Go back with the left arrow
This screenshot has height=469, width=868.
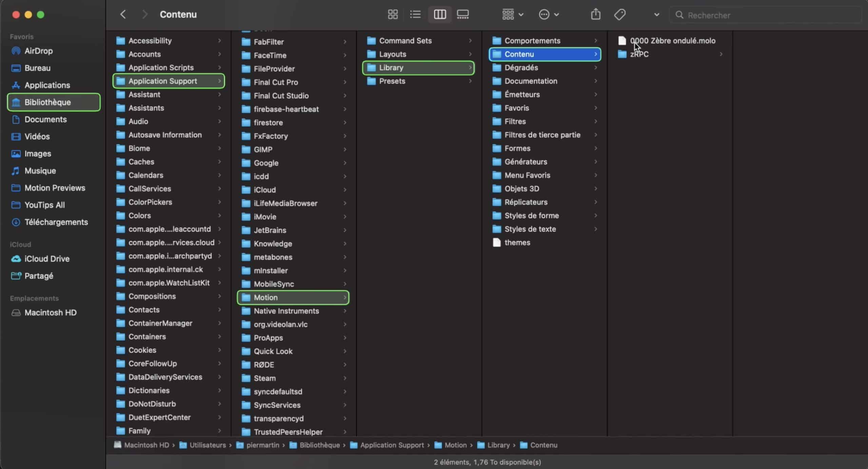point(123,14)
